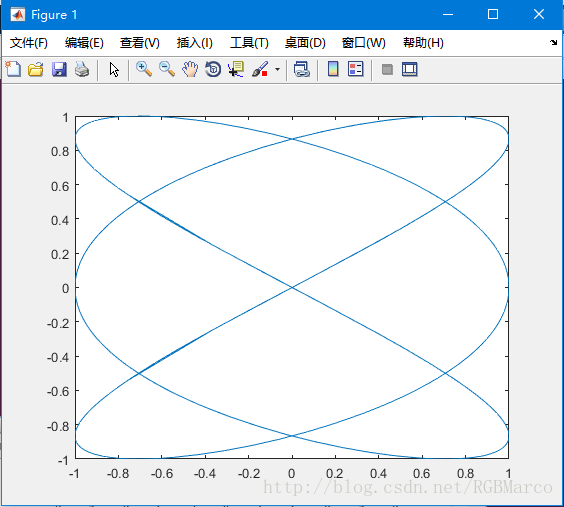The image size is (564, 507).
Task: Open the 文件(F) menu
Action: [28, 43]
